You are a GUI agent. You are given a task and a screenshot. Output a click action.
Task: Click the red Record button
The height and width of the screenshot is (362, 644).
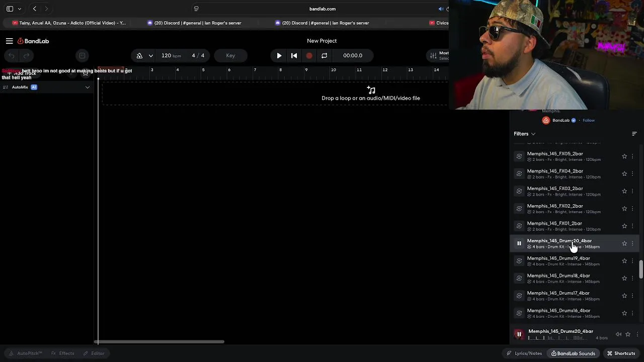click(309, 56)
